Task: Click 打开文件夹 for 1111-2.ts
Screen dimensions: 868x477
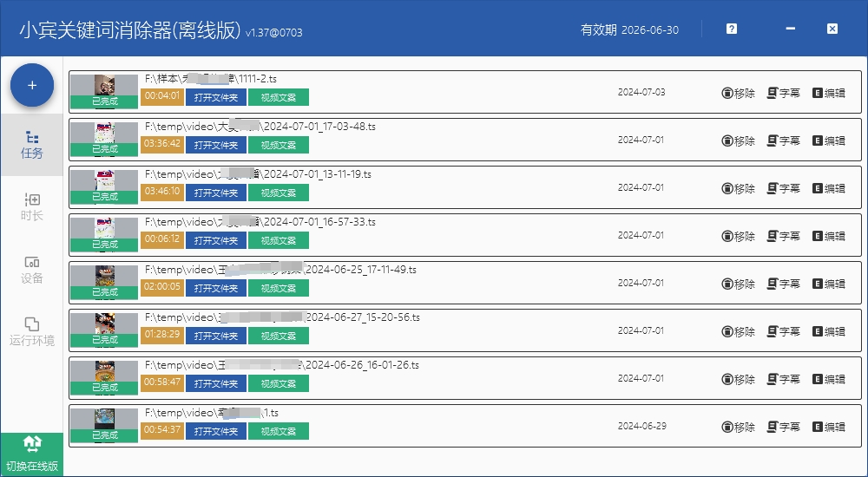Action: click(215, 96)
